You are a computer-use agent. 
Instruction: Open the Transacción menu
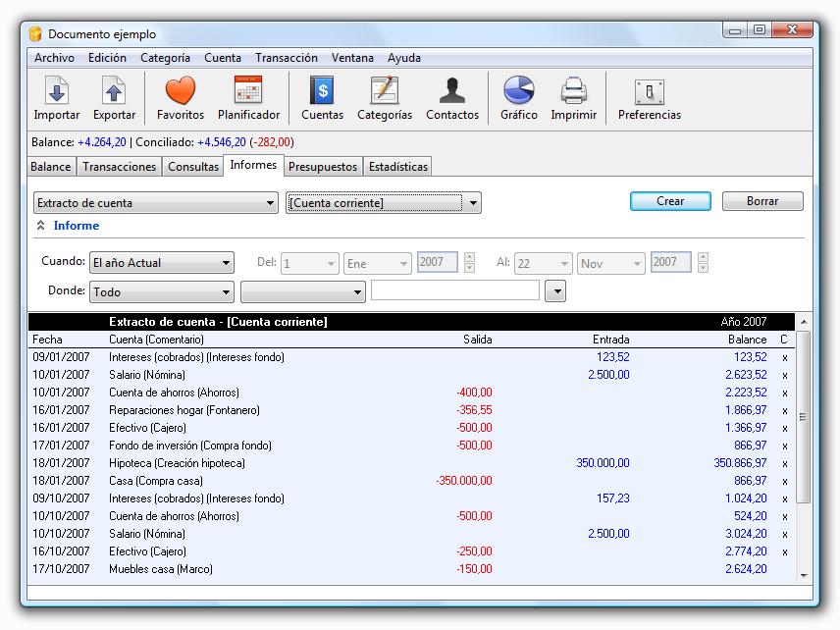[286, 58]
